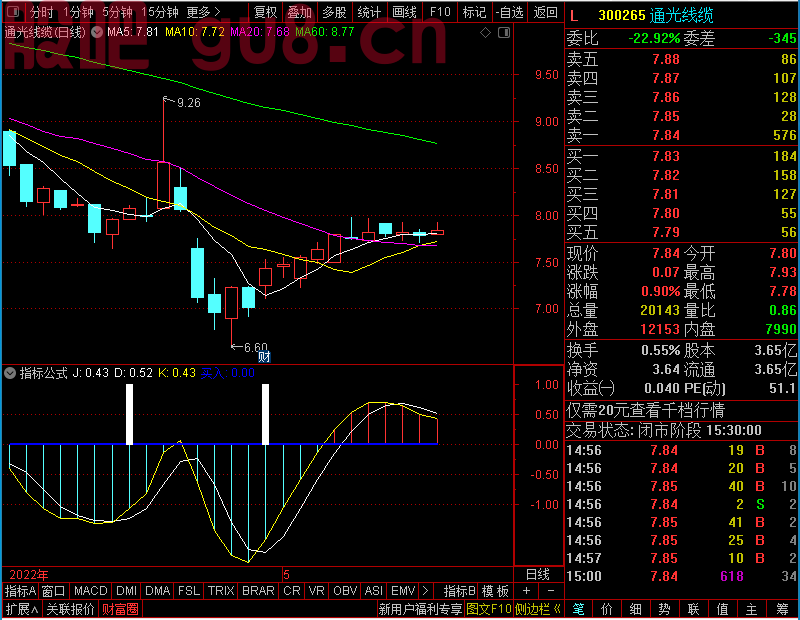Switch indicator to CR

(292, 591)
